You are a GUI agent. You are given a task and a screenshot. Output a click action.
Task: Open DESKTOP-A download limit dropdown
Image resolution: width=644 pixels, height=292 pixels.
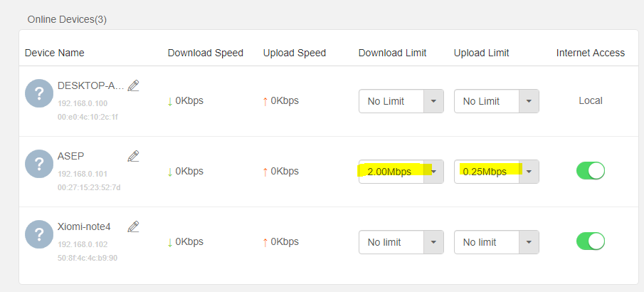pyautogui.click(x=401, y=101)
